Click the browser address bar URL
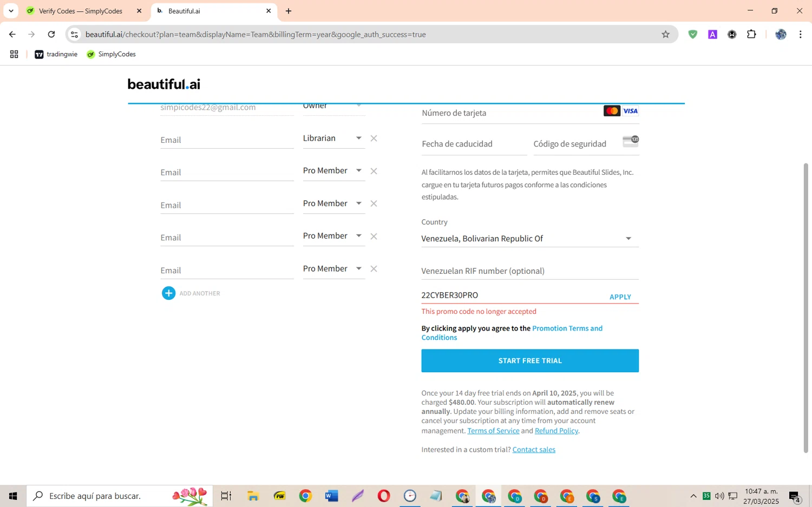The image size is (812, 507). coord(256,34)
